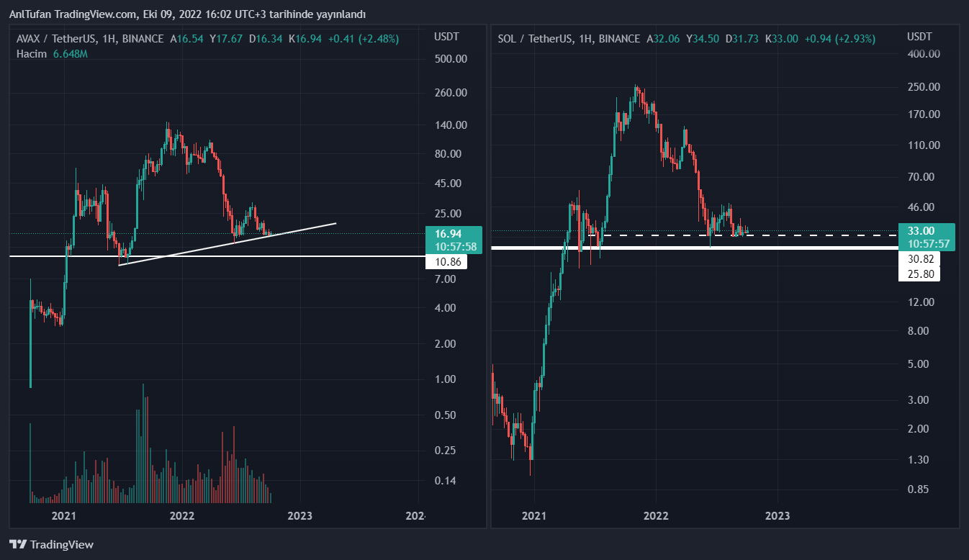Select 2023 on the SOL chart time axis
The width and height of the screenshot is (969, 560).
point(778,515)
